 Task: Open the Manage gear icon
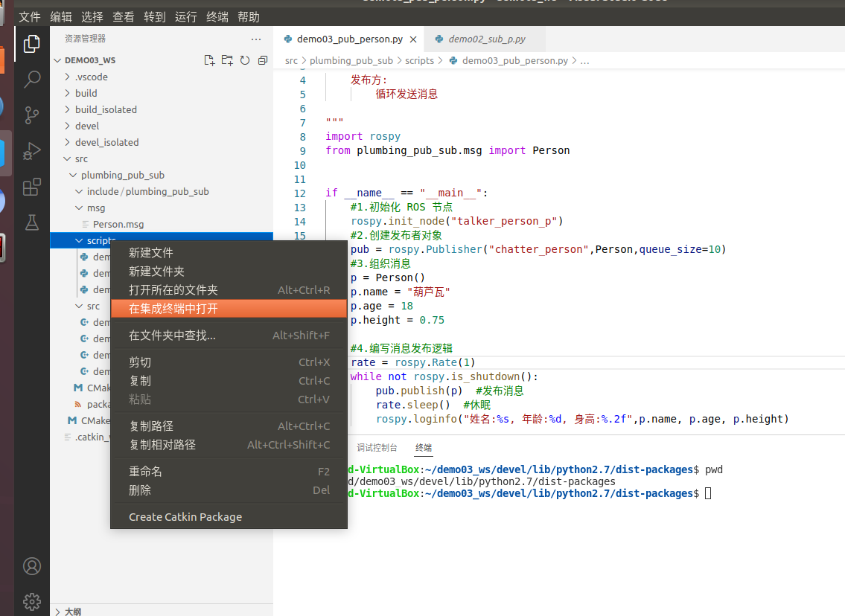[x=31, y=601]
